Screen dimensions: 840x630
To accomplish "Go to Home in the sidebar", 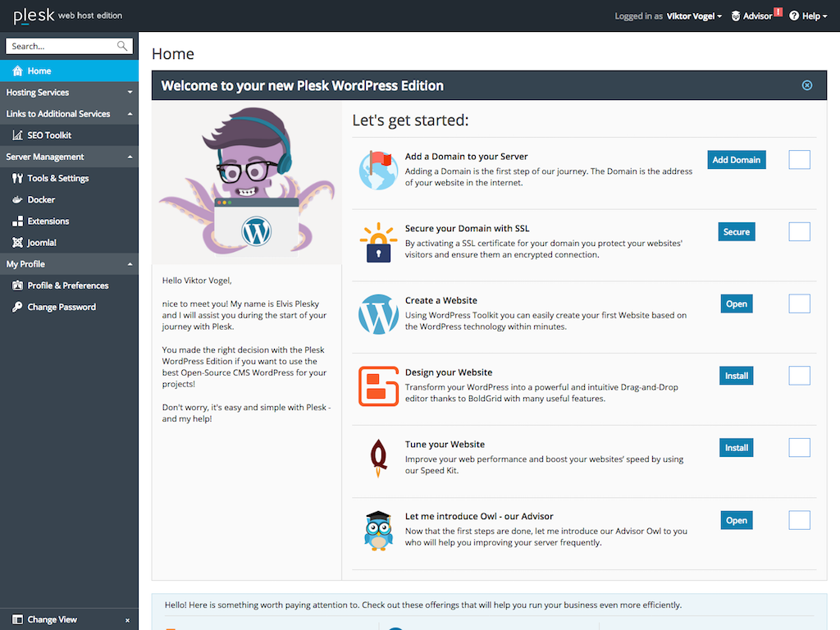I will (x=69, y=71).
